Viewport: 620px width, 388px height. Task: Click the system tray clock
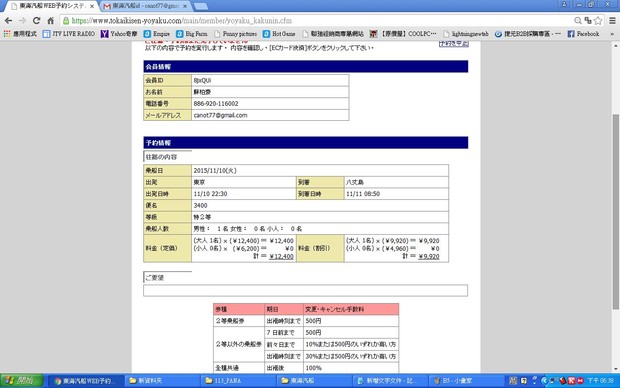tap(600, 381)
